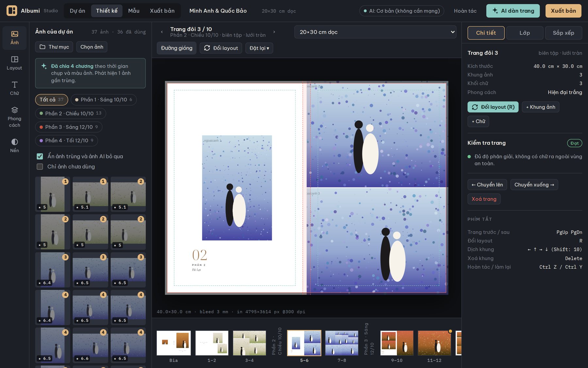This screenshot has width=588, height=368.
Task: Open the Phong cách styles panel
Action: point(14,117)
